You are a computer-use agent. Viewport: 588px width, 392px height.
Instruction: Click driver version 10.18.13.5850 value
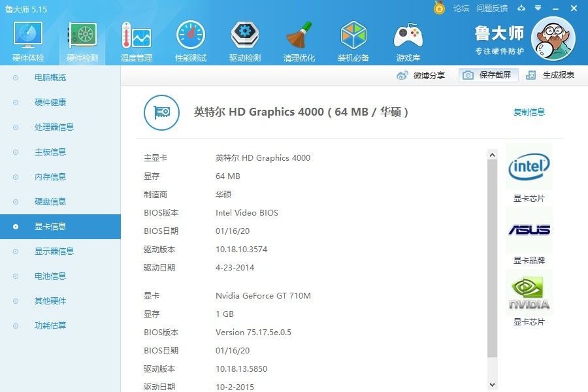click(x=242, y=369)
